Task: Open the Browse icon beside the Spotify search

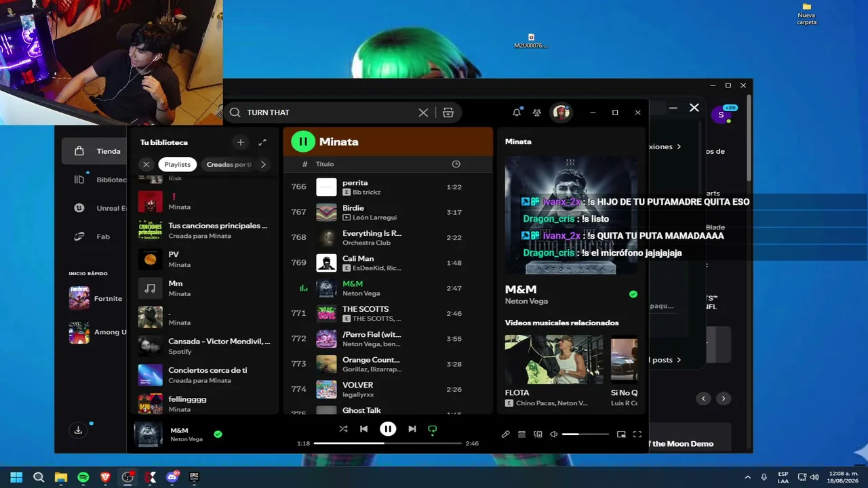Action: click(x=448, y=113)
